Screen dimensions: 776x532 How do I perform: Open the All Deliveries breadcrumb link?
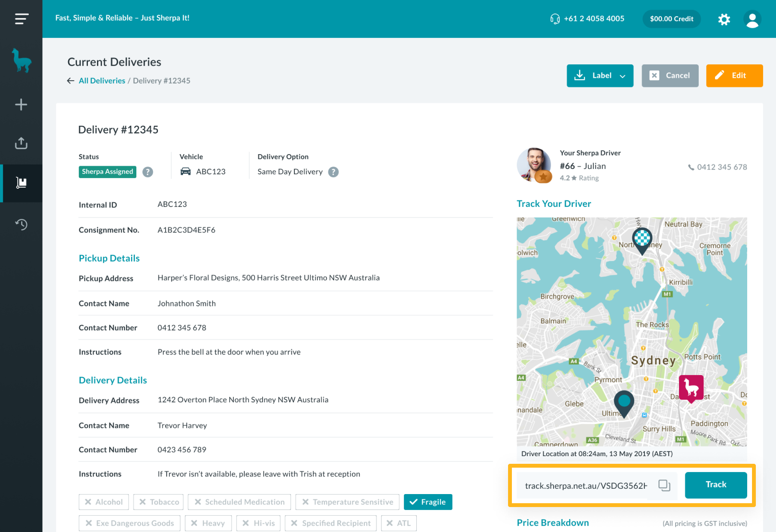coord(102,81)
